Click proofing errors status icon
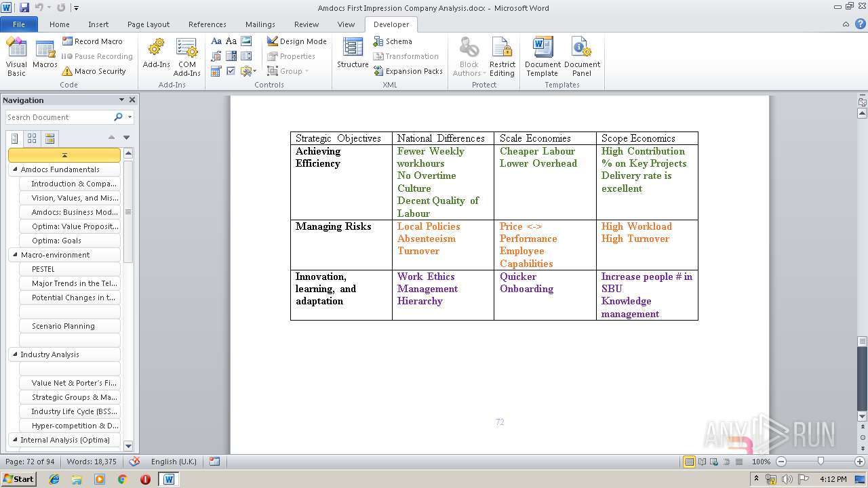The height and width of the screenshot is (488, 868). (x=134, y=461)
